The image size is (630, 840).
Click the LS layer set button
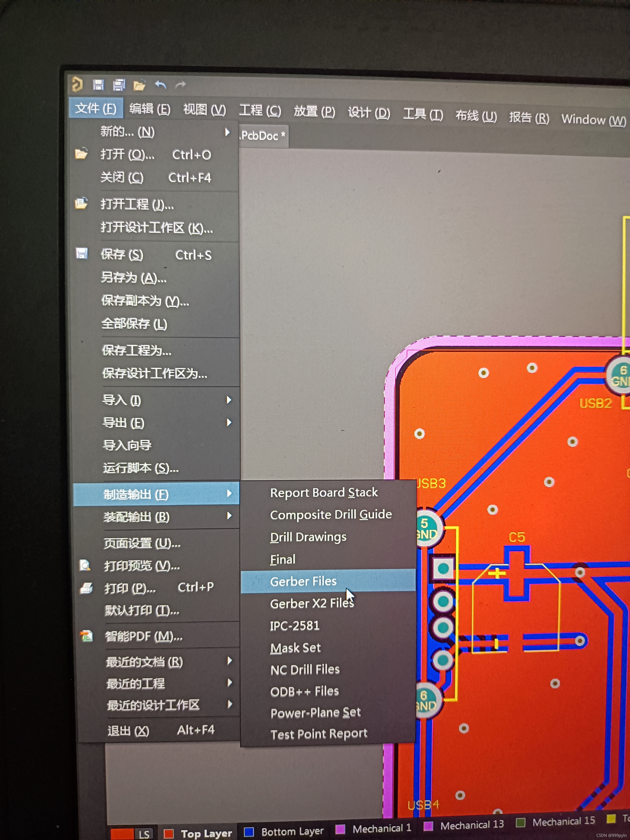144,834
